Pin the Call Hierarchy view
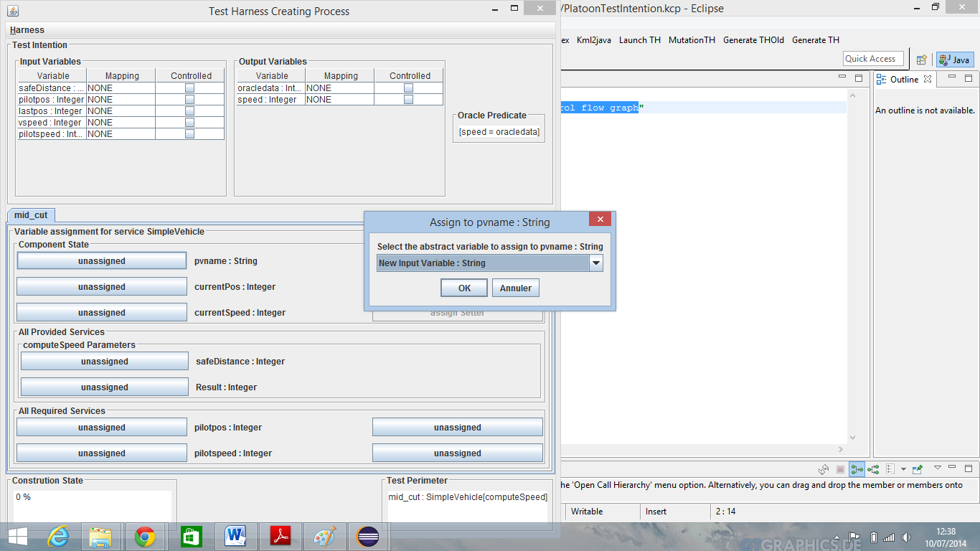980x551 pixels. pos(918,469)
